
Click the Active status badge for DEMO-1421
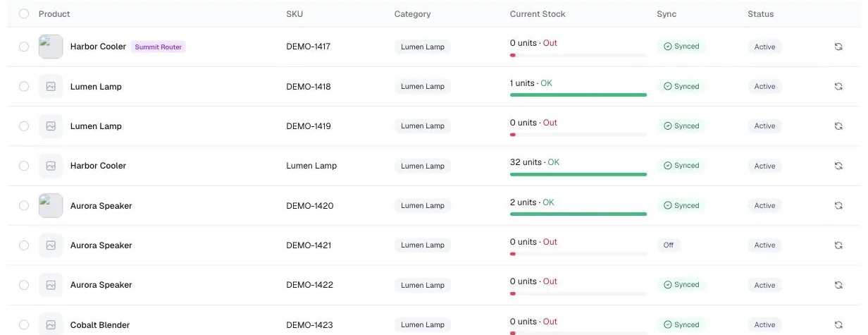[764, 245]
